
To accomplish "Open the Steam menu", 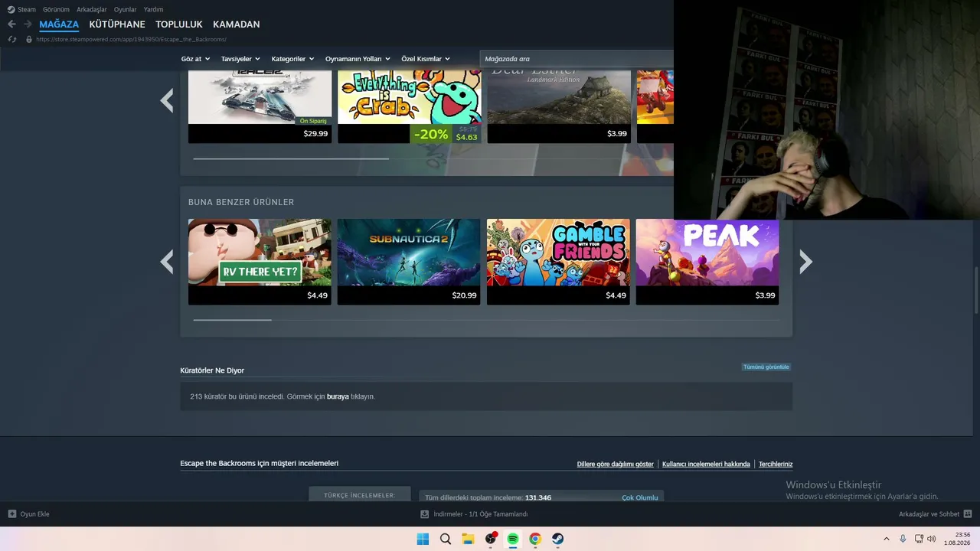I will [27, 9].
